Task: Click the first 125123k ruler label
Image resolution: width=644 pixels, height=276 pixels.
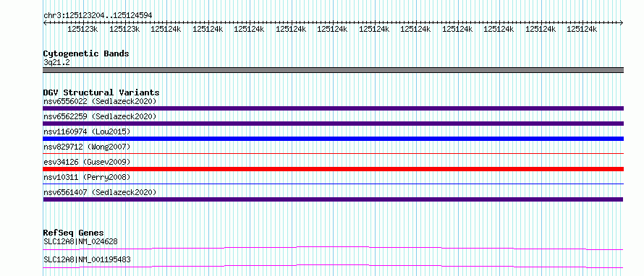Action: (83, 29)
